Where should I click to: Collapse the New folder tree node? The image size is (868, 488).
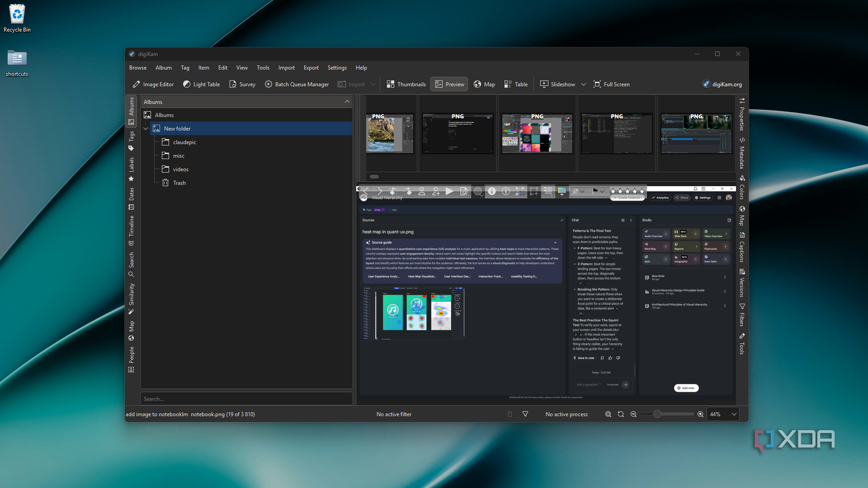(x=146, y=129)
